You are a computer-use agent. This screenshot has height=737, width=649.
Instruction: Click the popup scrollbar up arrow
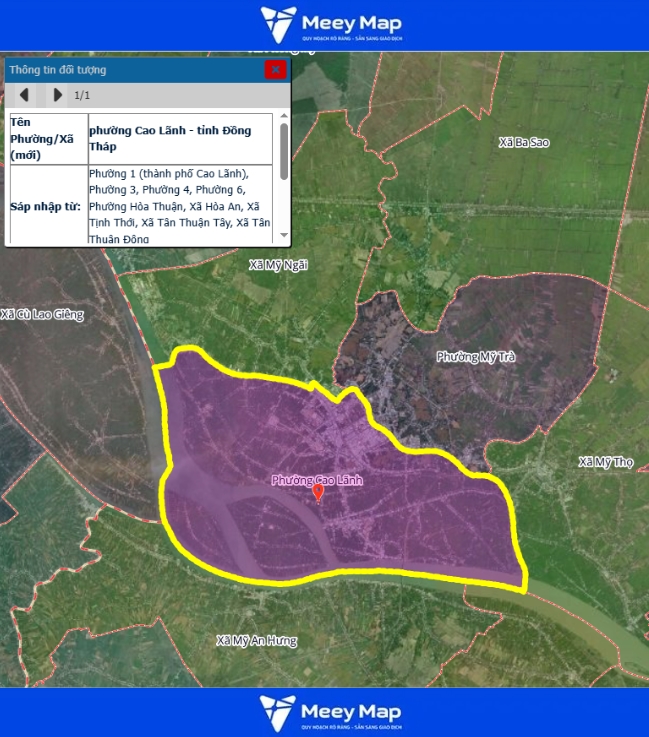[x=284, y=117]
